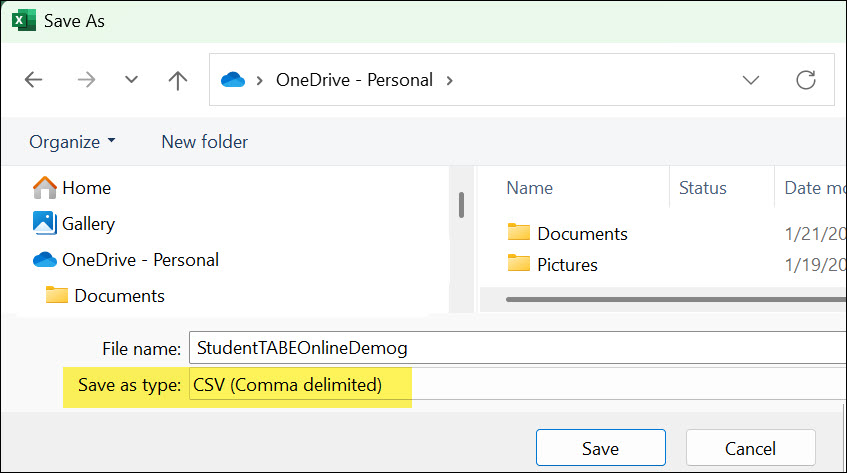Click the Excel icon in title bar
This screenshot has height=473, width=847.
[24, 20]
